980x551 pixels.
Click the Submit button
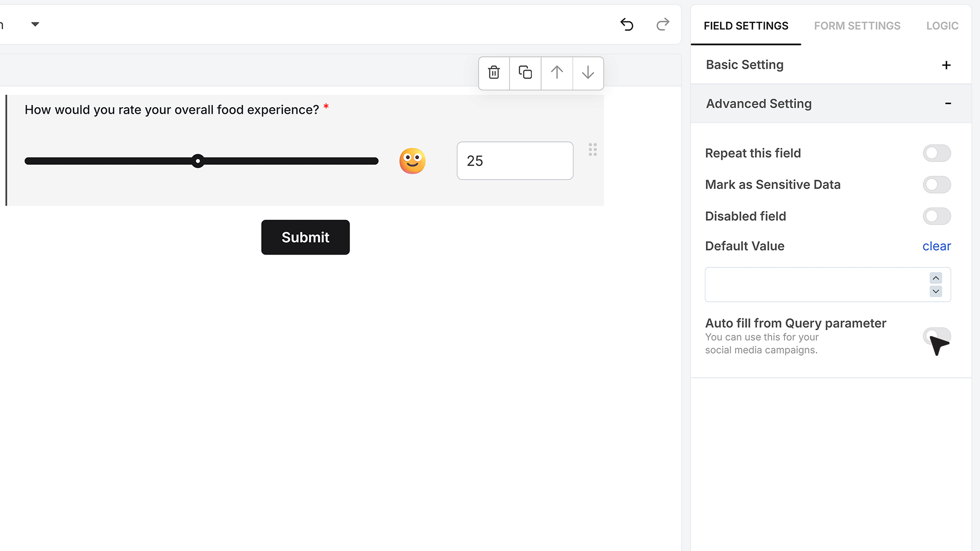(305, 237)
